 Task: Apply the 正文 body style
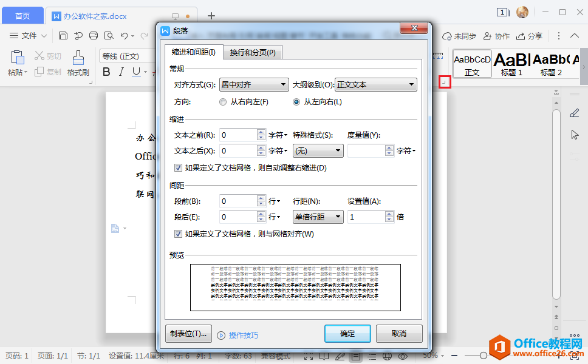click(x=472, y=64)
